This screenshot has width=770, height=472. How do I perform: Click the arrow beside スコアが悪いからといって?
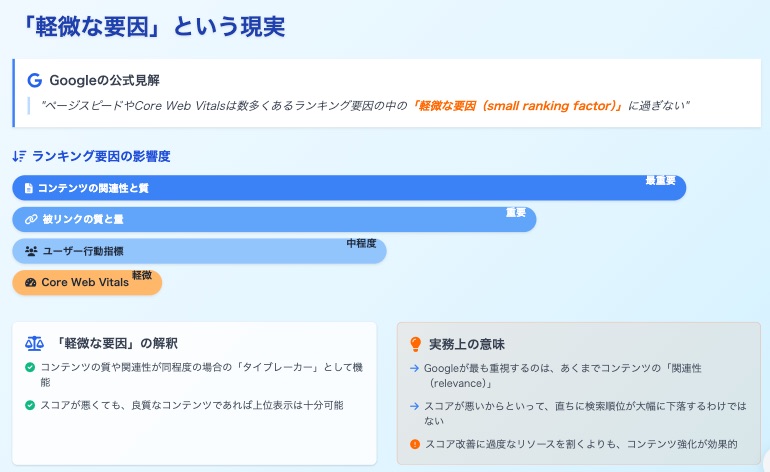tap(414, 406)
